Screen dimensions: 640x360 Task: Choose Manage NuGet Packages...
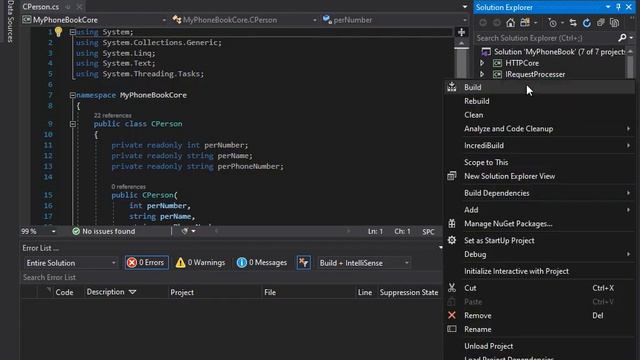pos(540,224)
